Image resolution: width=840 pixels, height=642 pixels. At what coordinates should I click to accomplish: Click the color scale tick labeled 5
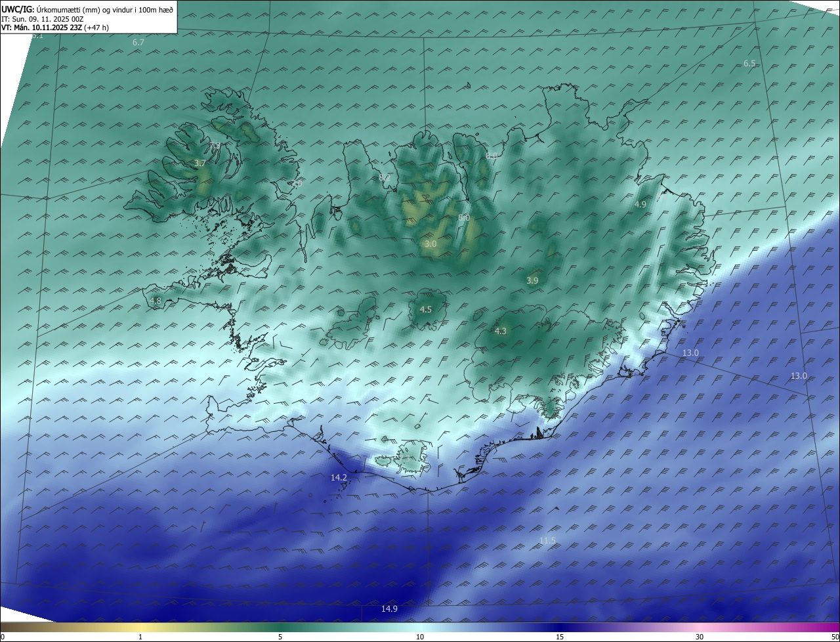click(x=280, y=637)
